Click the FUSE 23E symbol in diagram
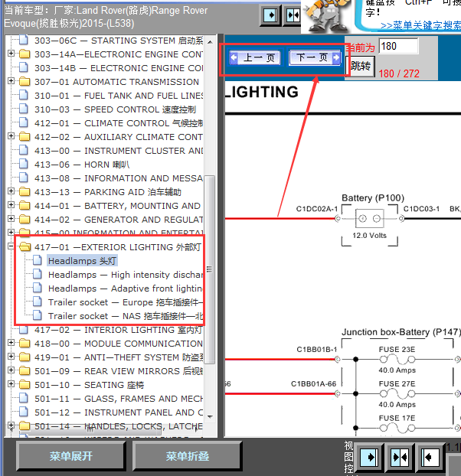Screen dimensions: 461x476 coord(397,360)
